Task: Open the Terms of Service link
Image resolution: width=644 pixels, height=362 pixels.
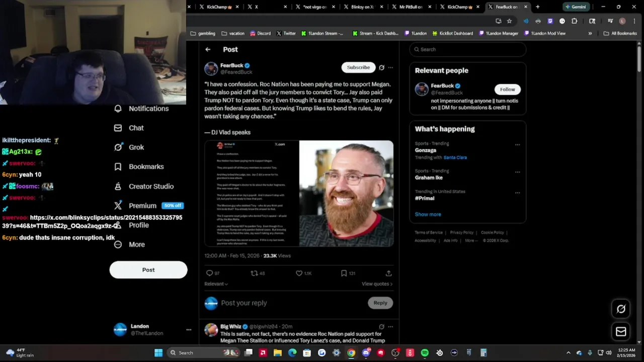Action: (429, 233)
